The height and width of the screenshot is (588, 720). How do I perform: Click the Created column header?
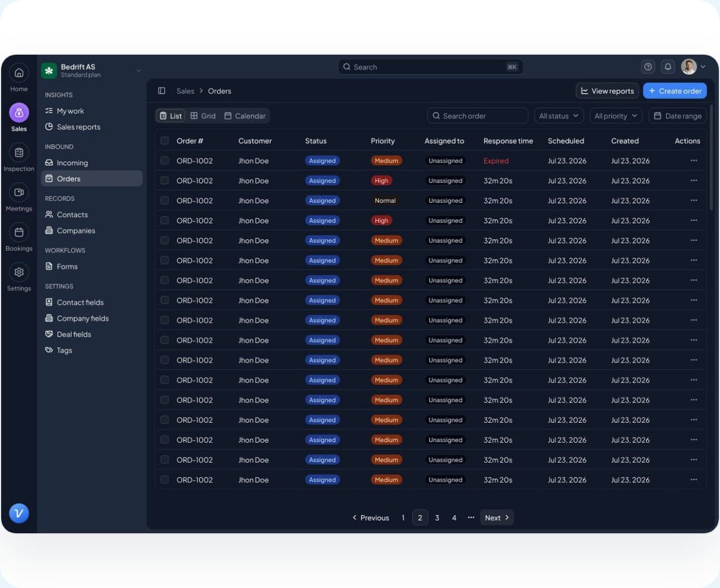coord(625,141)
